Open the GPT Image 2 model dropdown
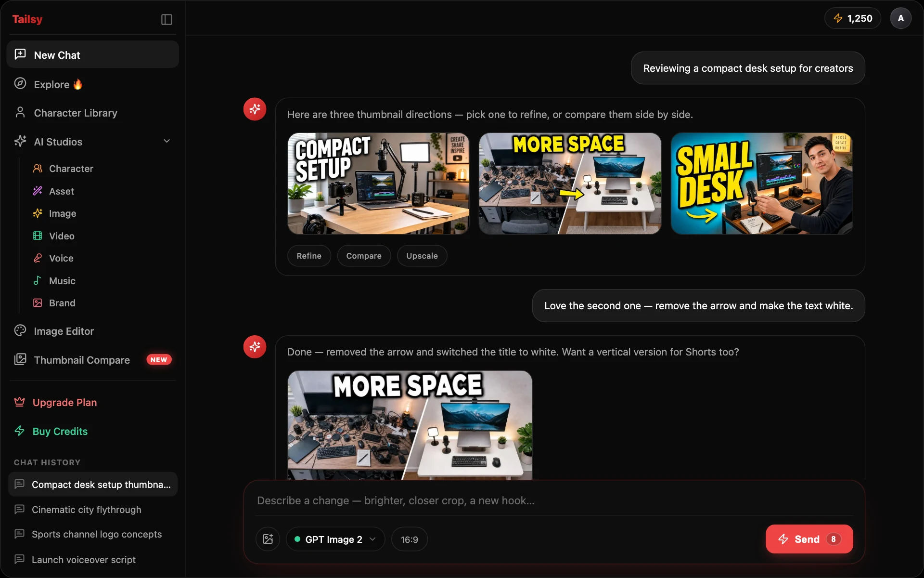This screenshot has width=924, height=578. coord(335,539)
